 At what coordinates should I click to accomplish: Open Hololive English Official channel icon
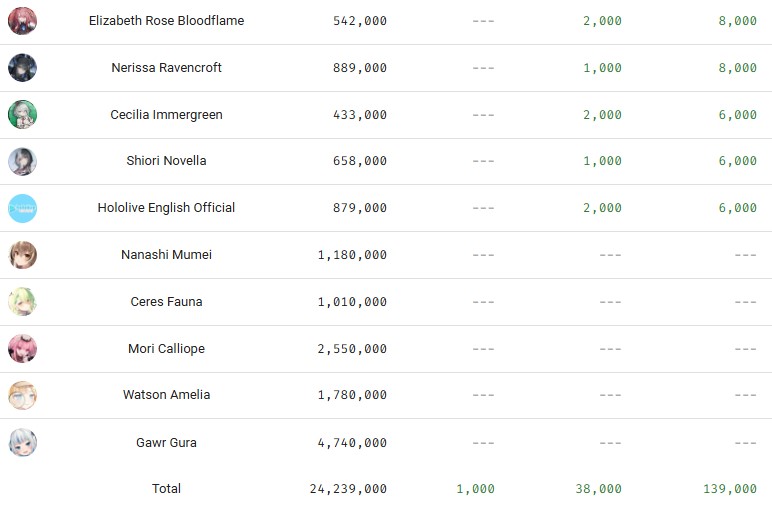point(22,208)
